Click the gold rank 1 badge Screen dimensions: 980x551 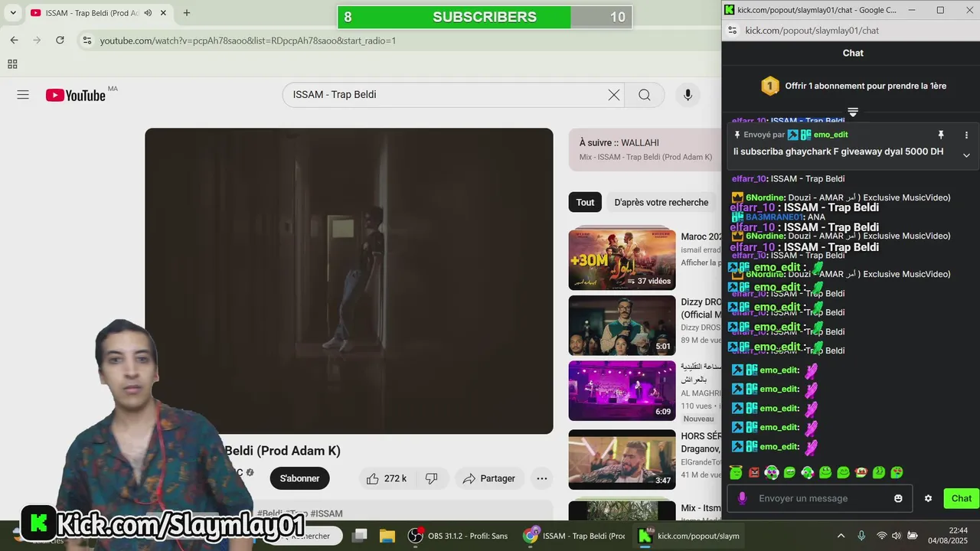769,86
